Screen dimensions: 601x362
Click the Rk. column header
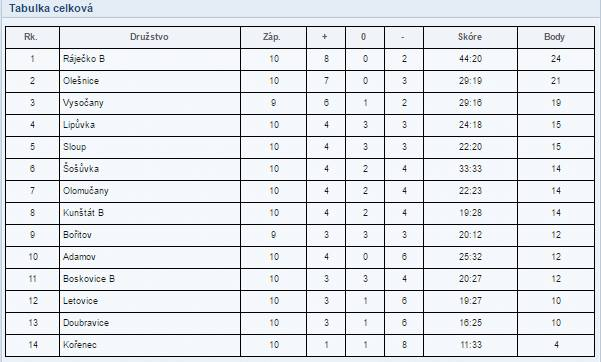[x=32, y=37]
